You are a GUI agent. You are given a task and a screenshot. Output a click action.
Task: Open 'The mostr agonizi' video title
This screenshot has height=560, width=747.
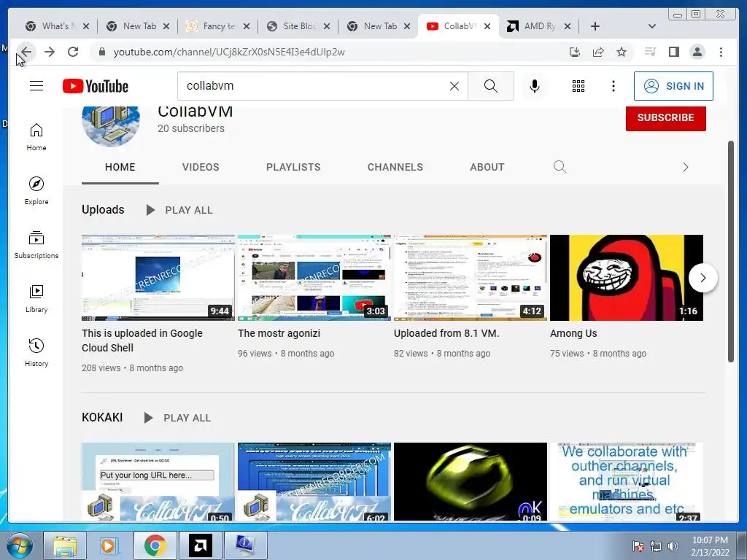279,333
